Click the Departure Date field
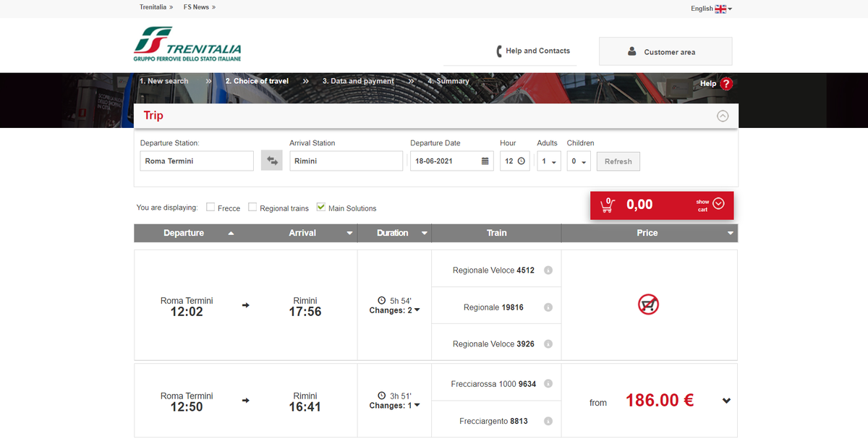Viewport: 868px width, 439px height. 451,161
